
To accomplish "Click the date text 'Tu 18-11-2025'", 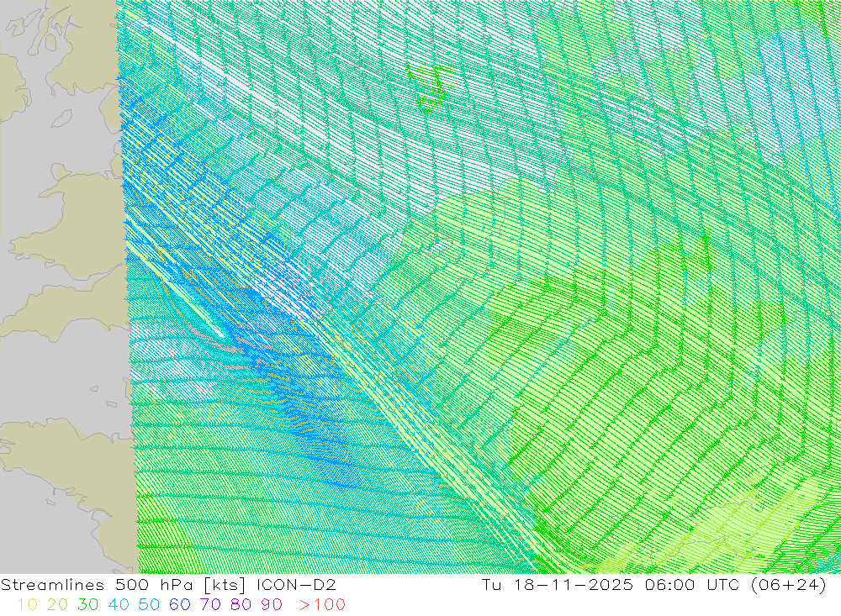I will pyautogui.click(x=558, y=584).
